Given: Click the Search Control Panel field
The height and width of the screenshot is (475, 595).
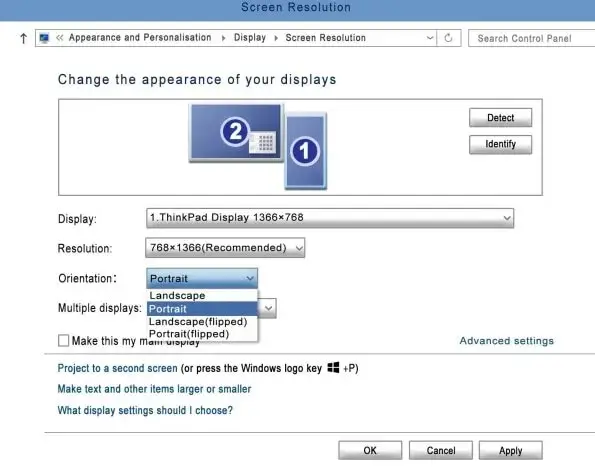Looking at the screenshot, I should (531, 38).
